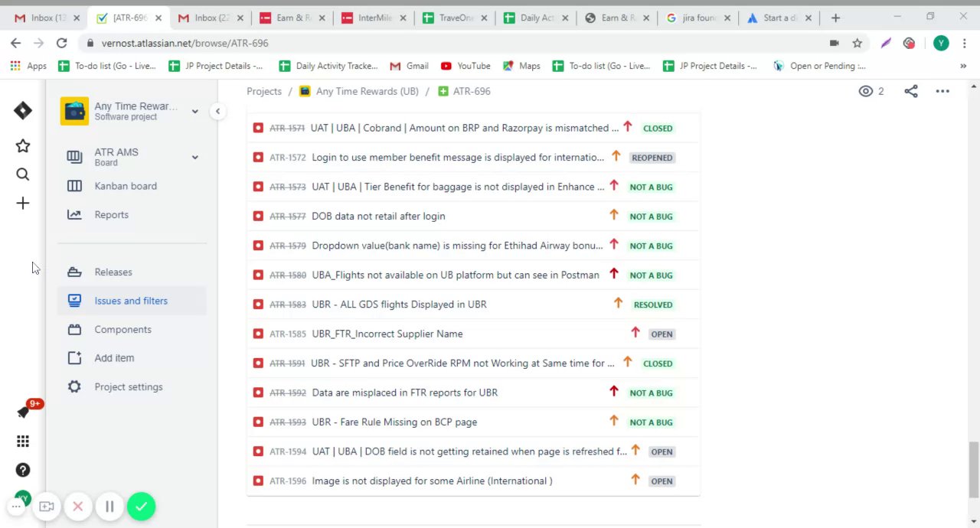
Task: Click 'UBR - Fare Rule Missing on BCP page'
Action: click(394, 422)
